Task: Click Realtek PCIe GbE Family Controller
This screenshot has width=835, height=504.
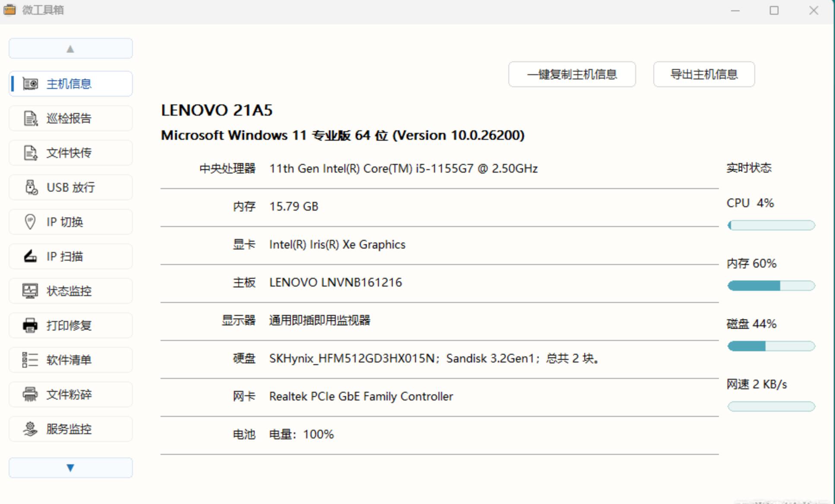Action: [361, 396]
